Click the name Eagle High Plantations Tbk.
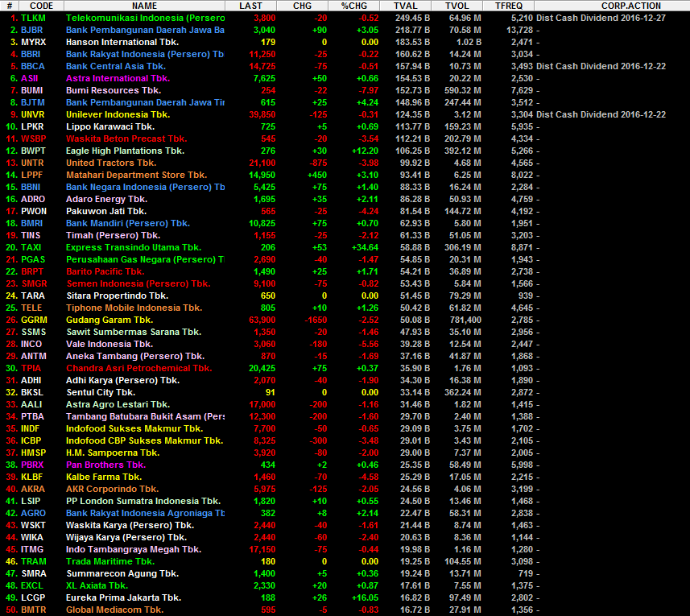Image resolution: width=690 pixels, height=616 pixels. pyautogui.click(x=126, y=151)
